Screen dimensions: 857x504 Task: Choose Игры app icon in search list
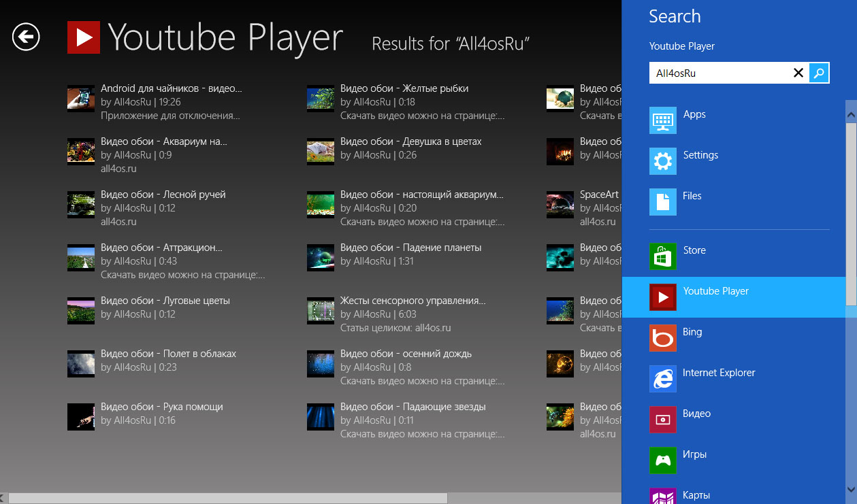coord(662,460)
